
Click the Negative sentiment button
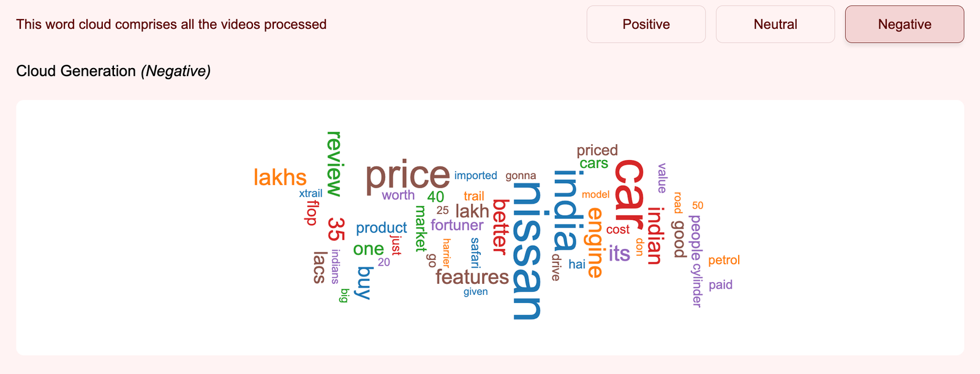pos(904,25)
